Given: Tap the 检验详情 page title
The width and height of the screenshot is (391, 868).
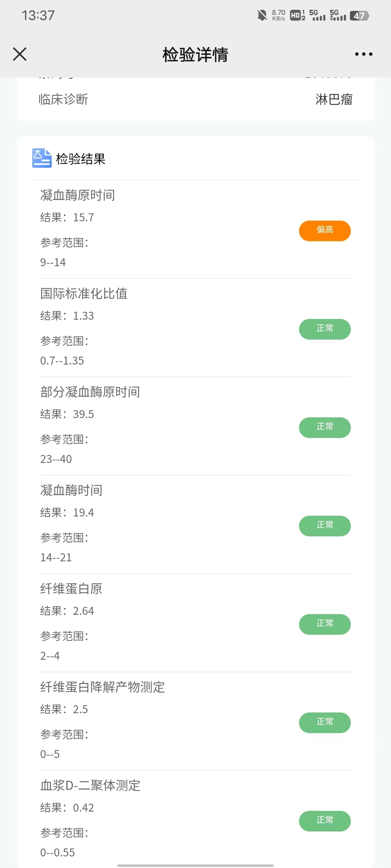Looking at the screenshot, I should pyautogui.click(x=195, y=55).
